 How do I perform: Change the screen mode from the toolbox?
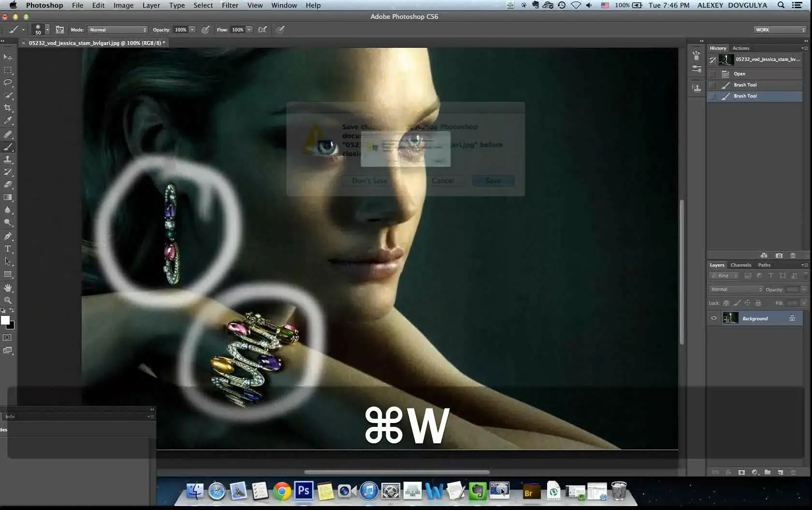tap(8, 350)
